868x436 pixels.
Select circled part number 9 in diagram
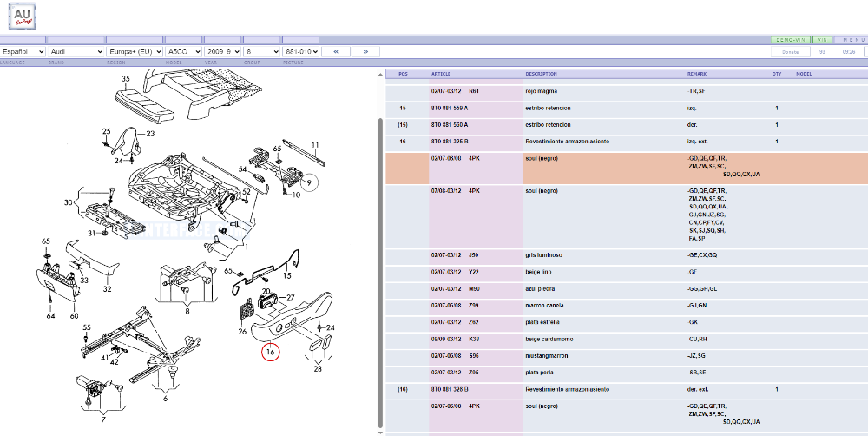click(x=310, y=182)
